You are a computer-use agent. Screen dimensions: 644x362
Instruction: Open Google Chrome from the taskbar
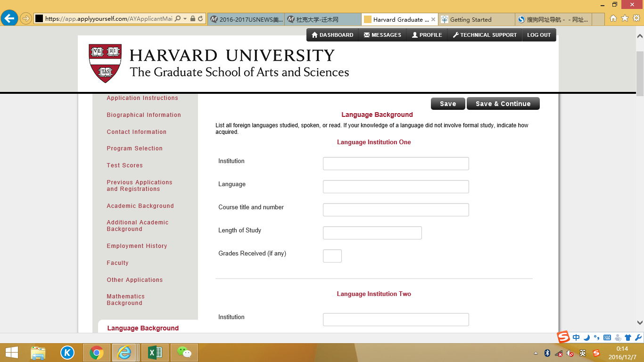(97, 353)
